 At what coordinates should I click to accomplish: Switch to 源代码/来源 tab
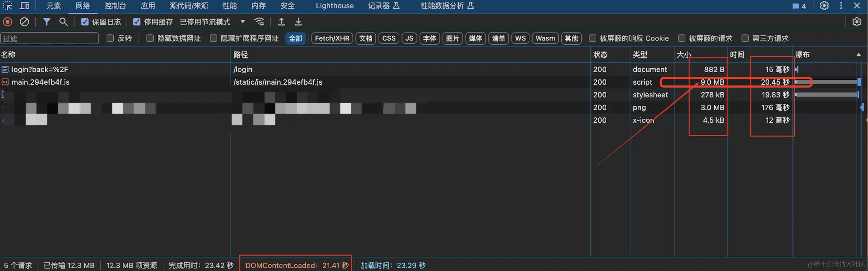pos(189,6)
